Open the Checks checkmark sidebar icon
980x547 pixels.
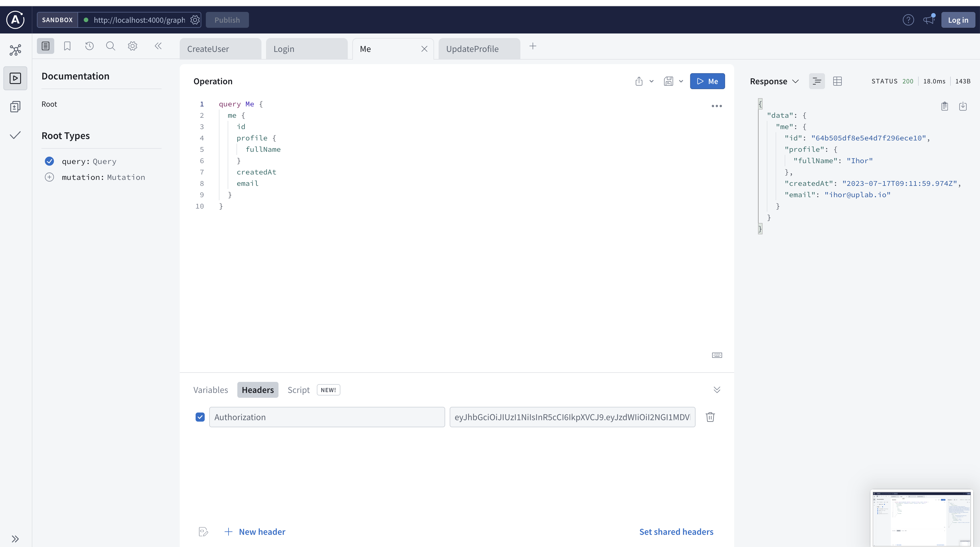15,135
